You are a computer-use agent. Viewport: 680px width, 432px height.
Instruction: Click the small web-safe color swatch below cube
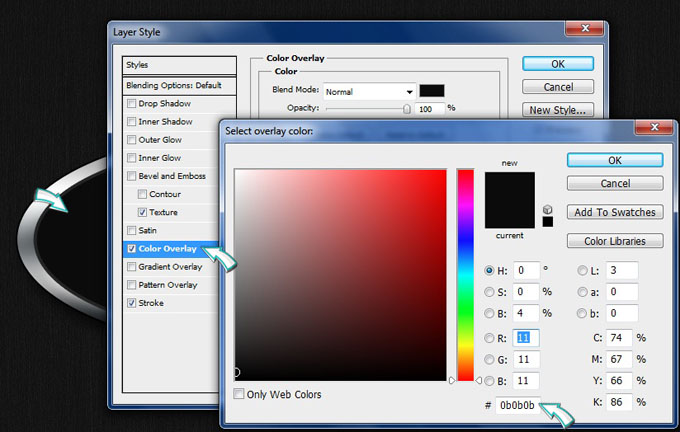548,222
